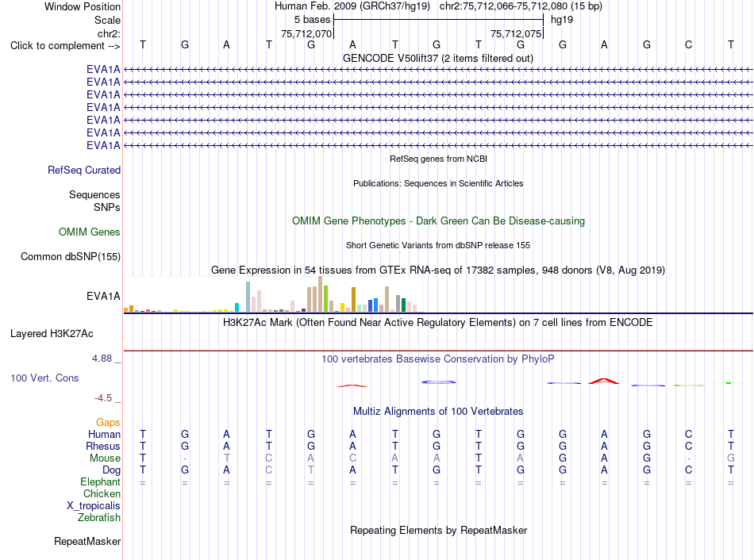Click the Common dbSNP(155) track label

pos(71,257)
